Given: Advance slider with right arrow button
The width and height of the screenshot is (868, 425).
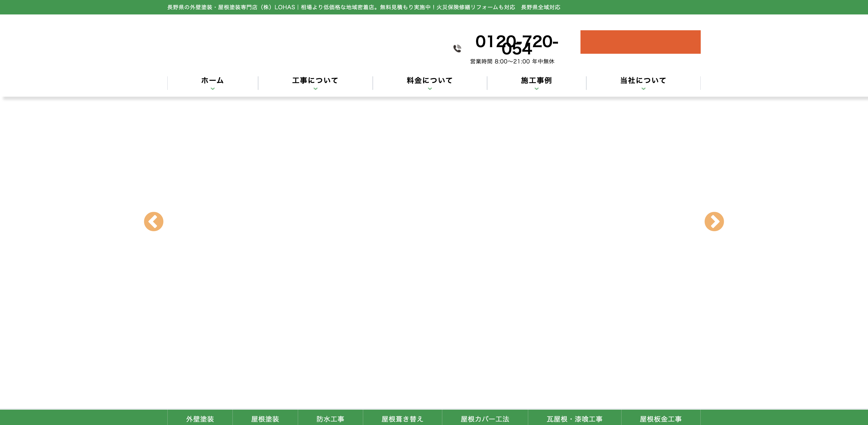Looking at the screenshot, I should click(x=714, y=221).
